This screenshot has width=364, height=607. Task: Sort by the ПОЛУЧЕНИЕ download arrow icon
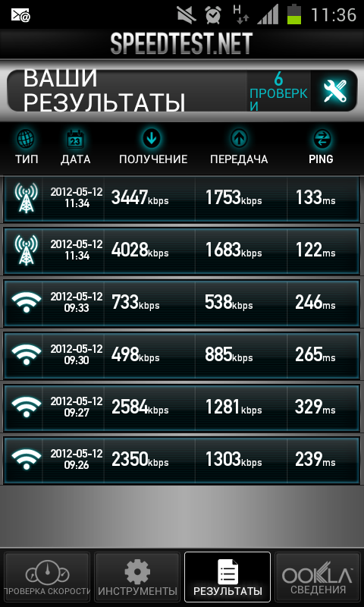click(x=152, y=138)
